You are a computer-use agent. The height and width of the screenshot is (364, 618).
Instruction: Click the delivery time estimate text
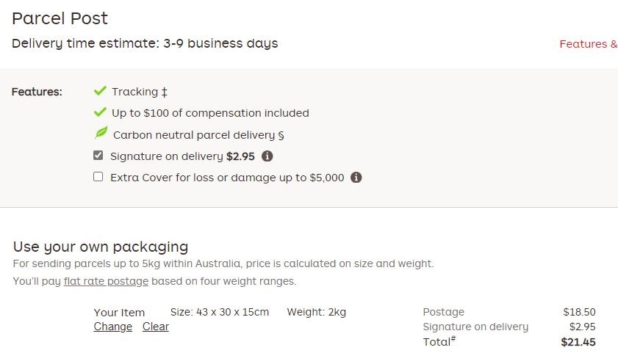pos(145,43)
